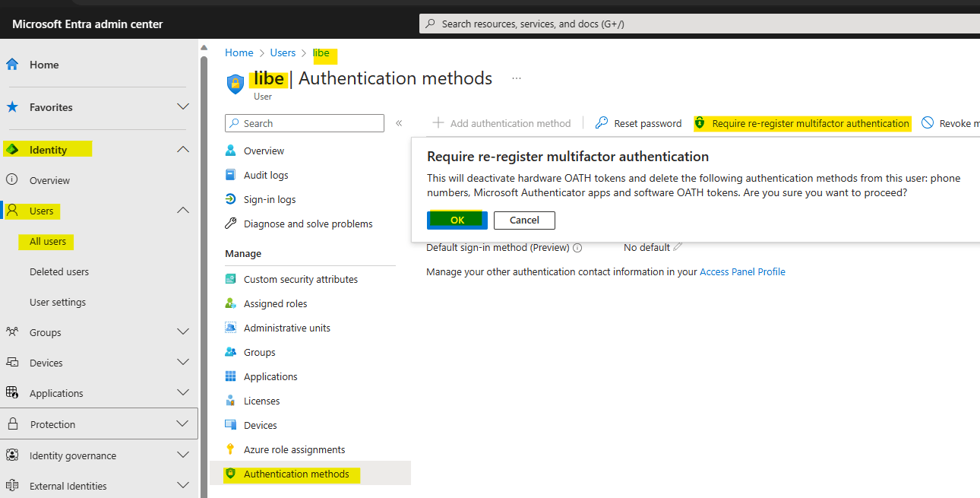Image resolution: width=980 pixels, height=498 pixels.
Task: Select Applications in the Manage list
Action: click(x=270, y=376)
